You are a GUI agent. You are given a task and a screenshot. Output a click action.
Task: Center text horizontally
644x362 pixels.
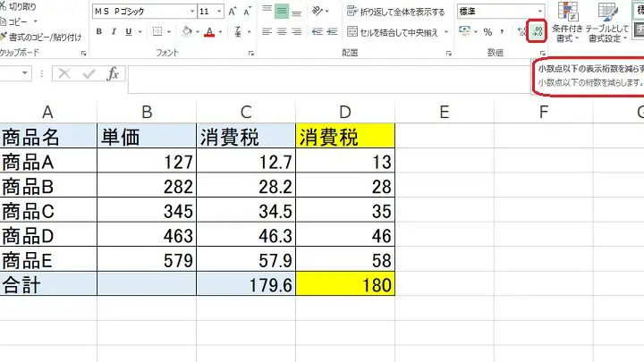pos(282,31)
